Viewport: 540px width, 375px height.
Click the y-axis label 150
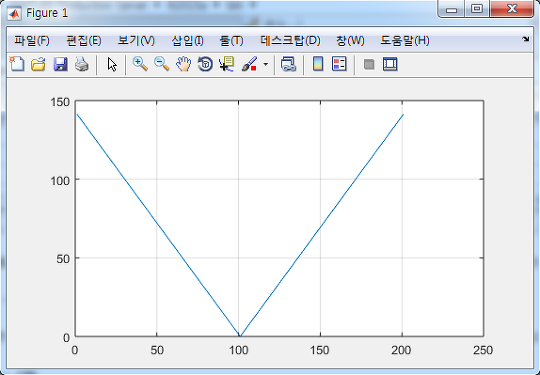tap(60, 102)
